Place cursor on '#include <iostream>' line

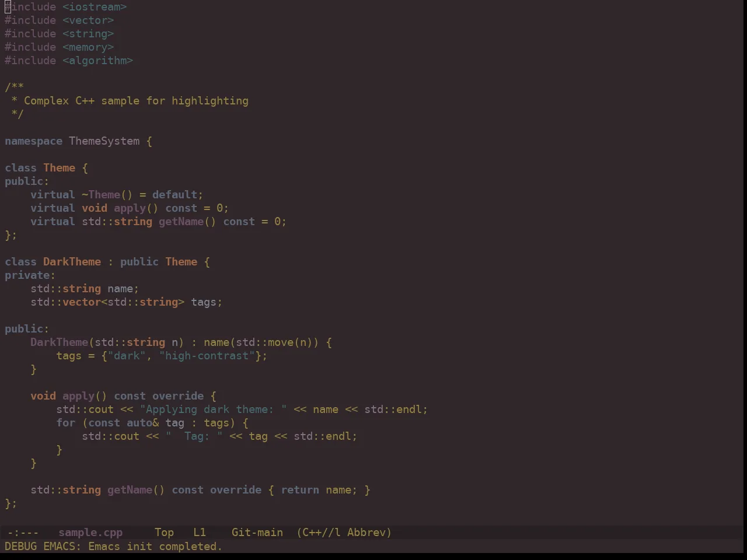pos(66,7)
